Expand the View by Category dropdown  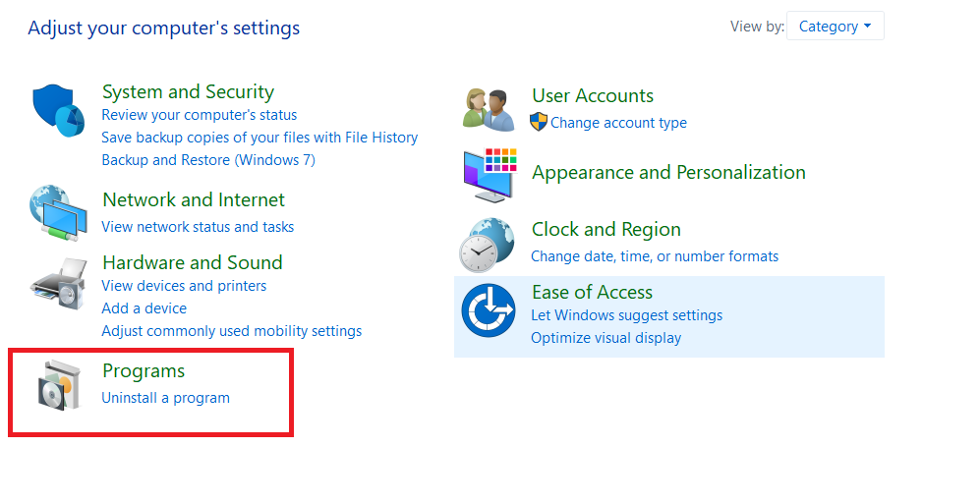pos(835,27)
